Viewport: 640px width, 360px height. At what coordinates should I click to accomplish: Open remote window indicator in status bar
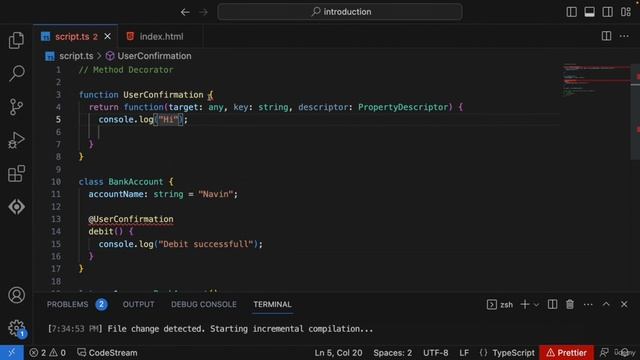[x=11, y=353]
